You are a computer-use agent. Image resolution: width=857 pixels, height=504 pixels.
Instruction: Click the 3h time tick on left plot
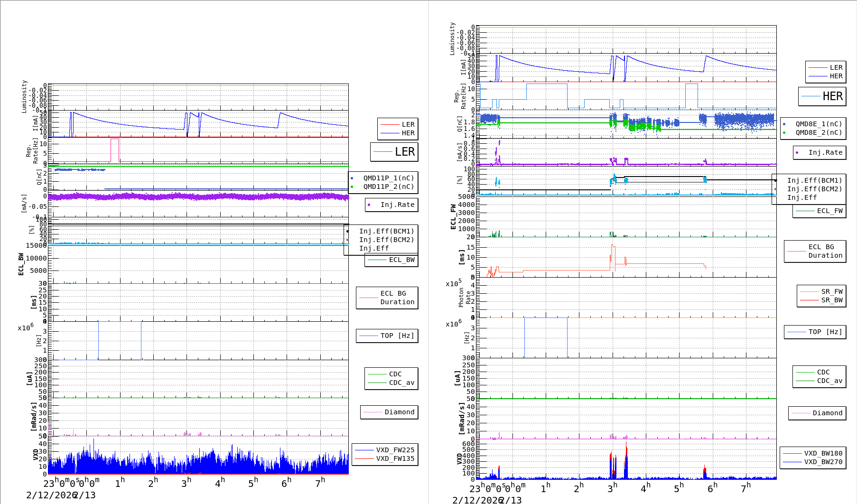(186, 482)
